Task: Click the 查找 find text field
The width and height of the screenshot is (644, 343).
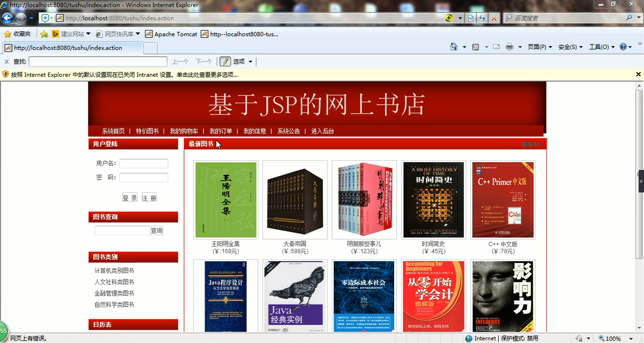Action: click(x=98, y=62)
